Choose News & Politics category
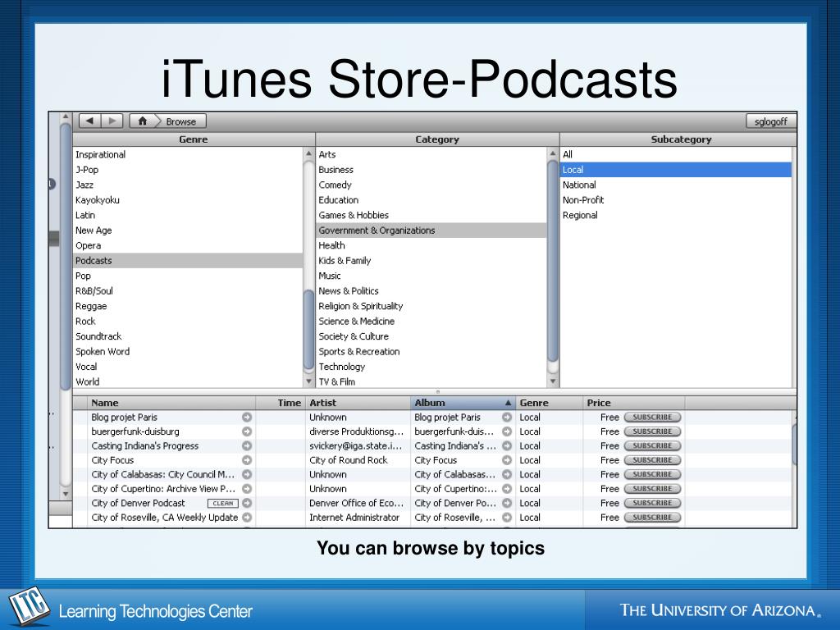 pos(431,291)
